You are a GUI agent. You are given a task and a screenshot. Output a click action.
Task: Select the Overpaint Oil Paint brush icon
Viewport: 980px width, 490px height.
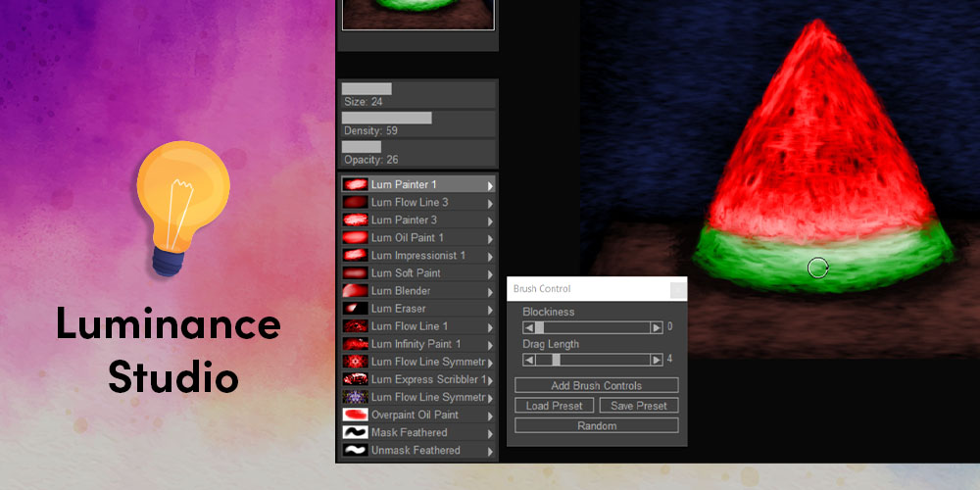pos(355,415)
